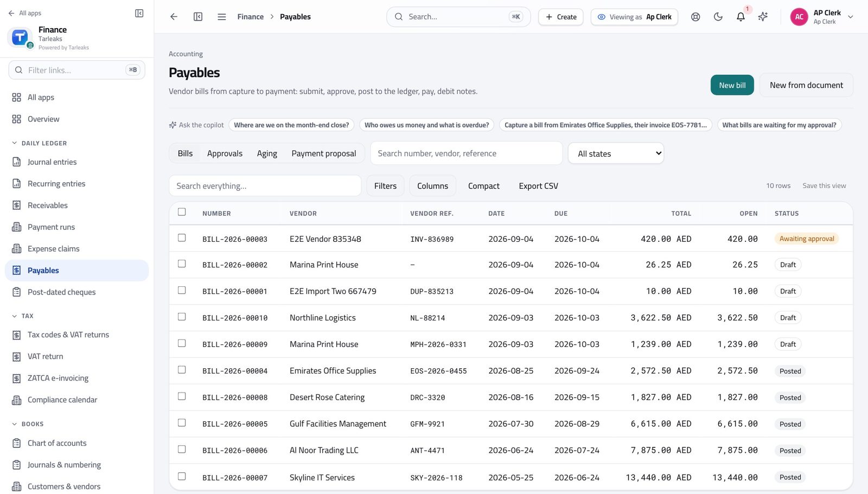Check the box for BILL-2026-00003
Image resolution: width=868 pixels, height=494 pixels.
point(182,238)
